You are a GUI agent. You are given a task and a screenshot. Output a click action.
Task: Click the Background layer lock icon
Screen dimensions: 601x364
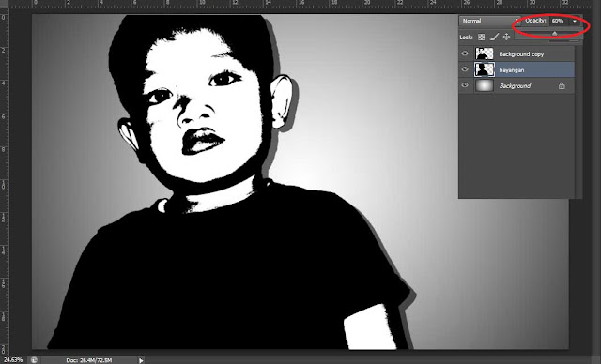click(x=562, y=85)
